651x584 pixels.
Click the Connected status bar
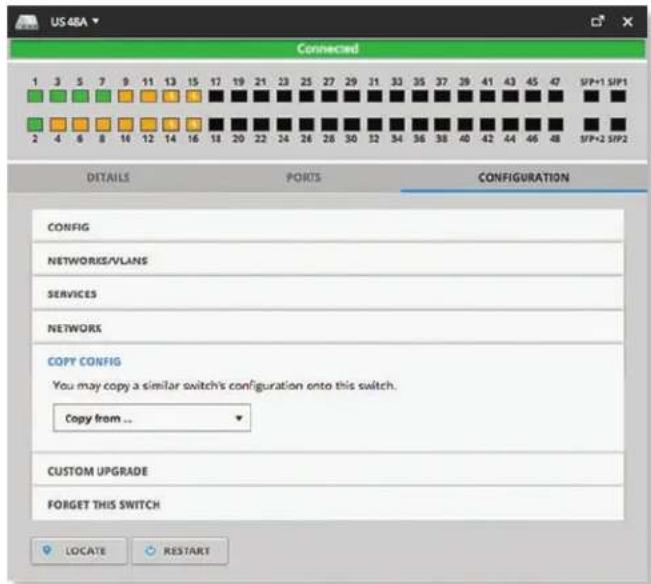point(328,49)
